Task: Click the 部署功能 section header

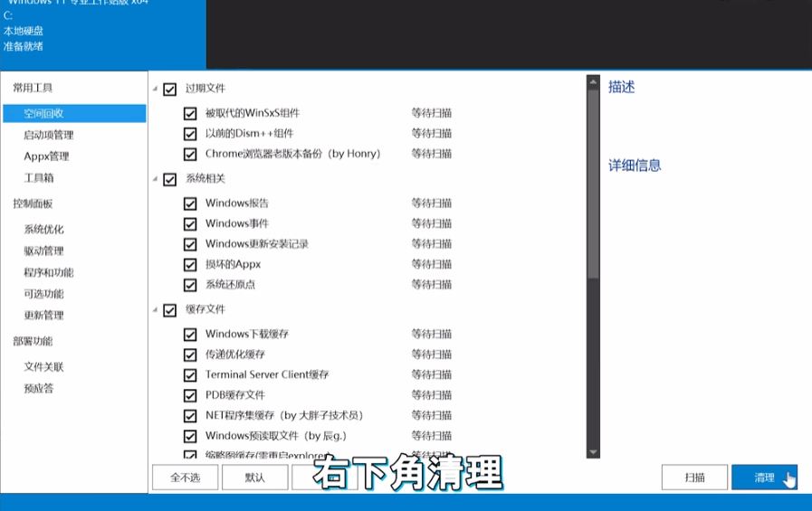Action: point(33,341)
